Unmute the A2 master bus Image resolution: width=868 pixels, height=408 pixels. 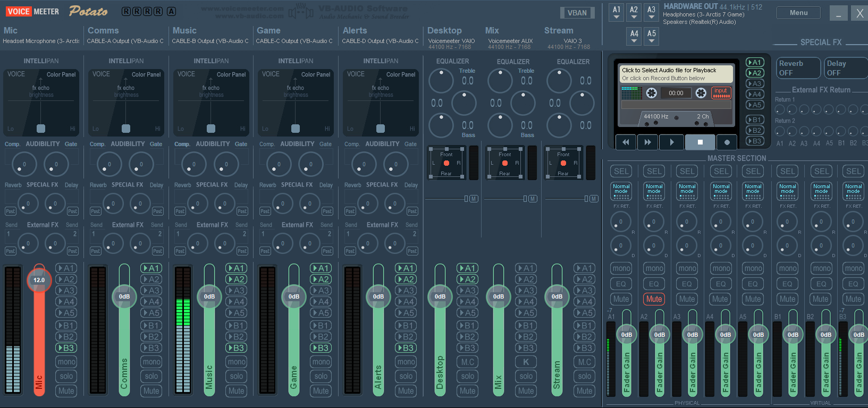[654, 299]
